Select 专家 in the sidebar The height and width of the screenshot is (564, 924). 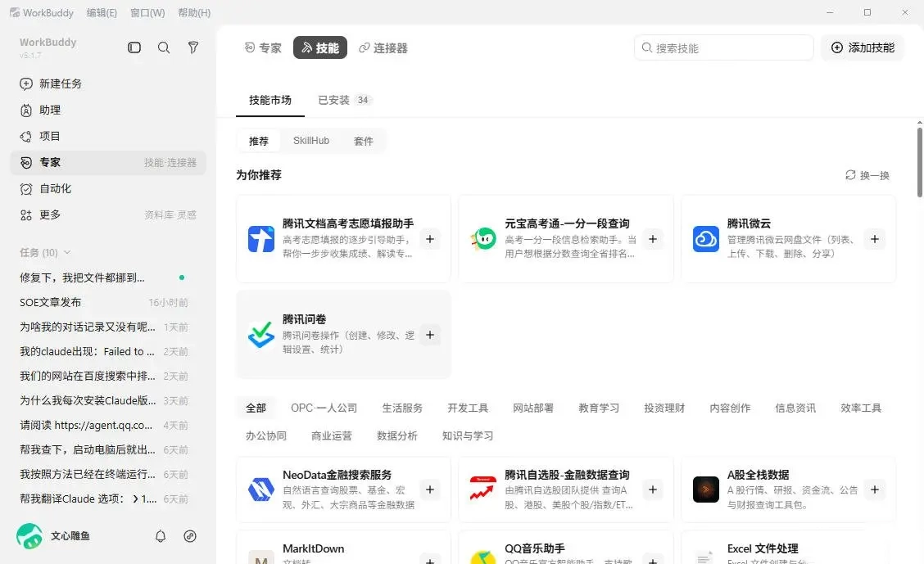click(x=108, y=163)
